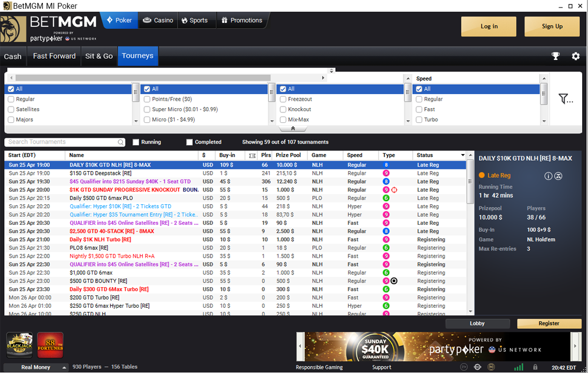Click the search magnifier icon

(121, 142)
